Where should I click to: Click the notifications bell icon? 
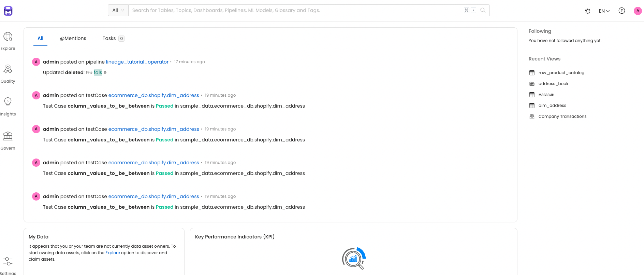(x=587, y=11)
